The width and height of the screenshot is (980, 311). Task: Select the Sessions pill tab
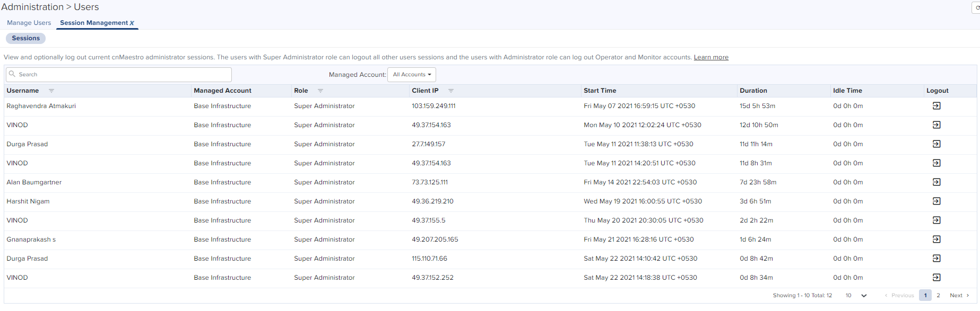[x=25, y=38]
